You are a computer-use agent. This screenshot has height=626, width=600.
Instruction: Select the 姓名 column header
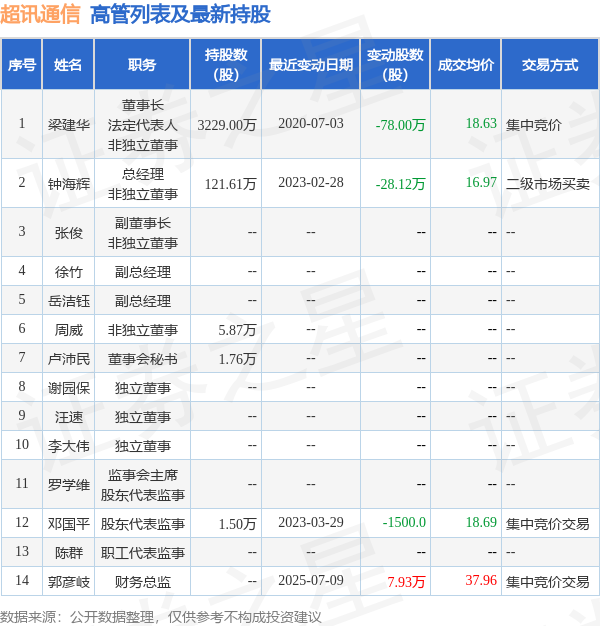coord(68,64)
